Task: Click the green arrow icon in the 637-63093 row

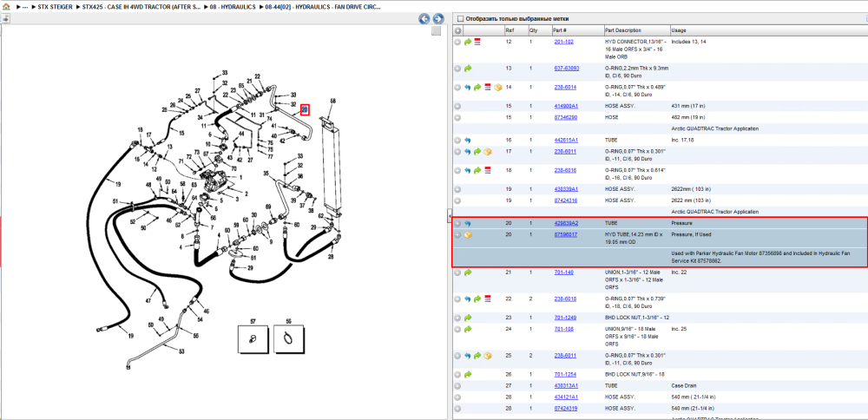Action: coord(468,69)
